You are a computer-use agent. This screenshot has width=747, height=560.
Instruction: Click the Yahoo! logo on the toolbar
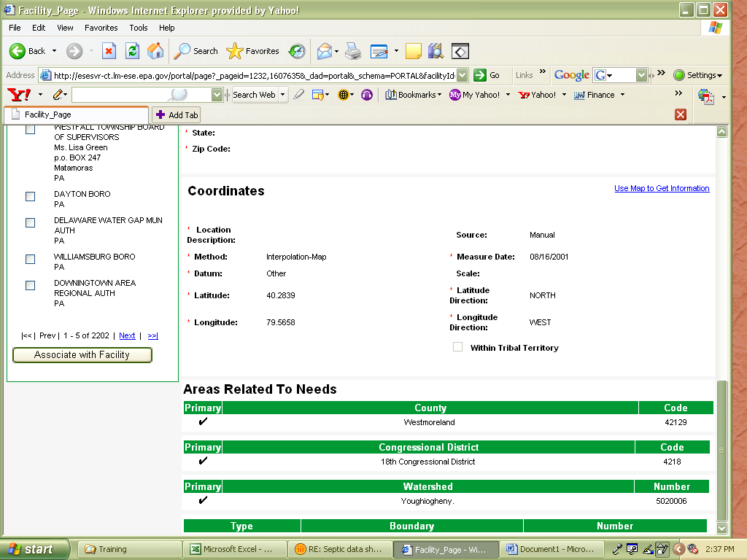18,95
